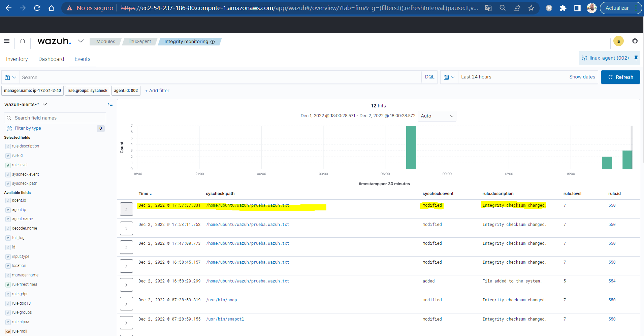Screen dimensions: 644x336
Task: Expand the breadcrumb chevron next to wazuh logo
Action: (80, 41)
